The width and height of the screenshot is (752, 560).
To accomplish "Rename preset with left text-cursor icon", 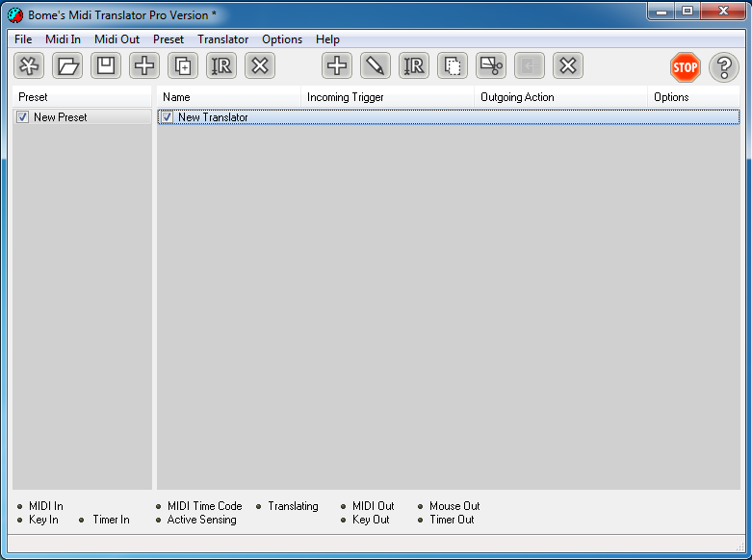I will point(221,65).
